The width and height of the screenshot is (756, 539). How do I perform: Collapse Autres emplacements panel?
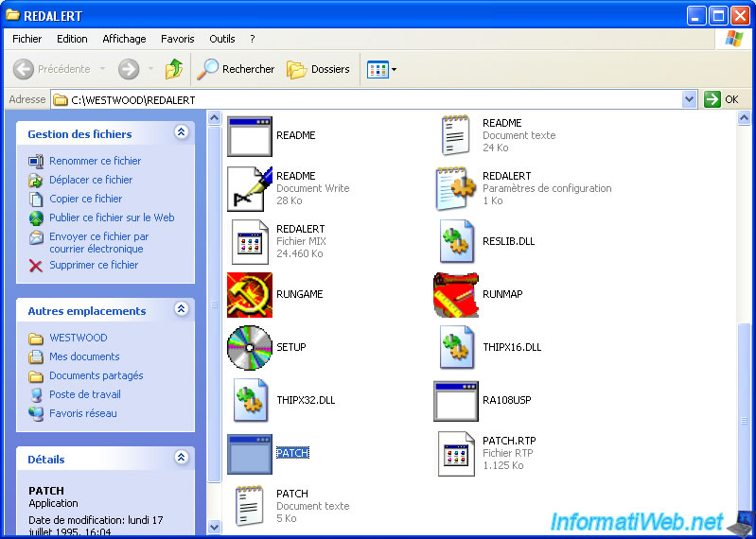pyautogui.click(x=182, y=308)
